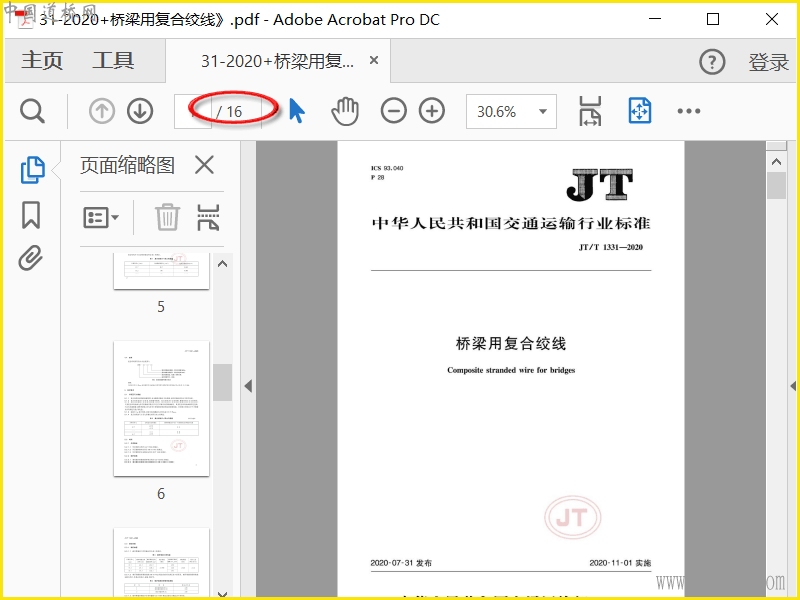Click the fit width scrolling mode icon

click(x=590, y=111)
